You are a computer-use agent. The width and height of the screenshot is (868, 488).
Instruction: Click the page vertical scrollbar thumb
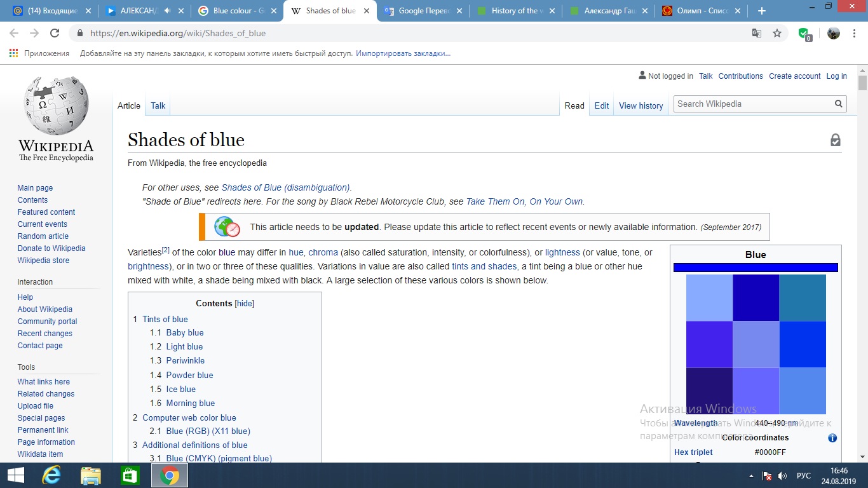pos(862,83)
